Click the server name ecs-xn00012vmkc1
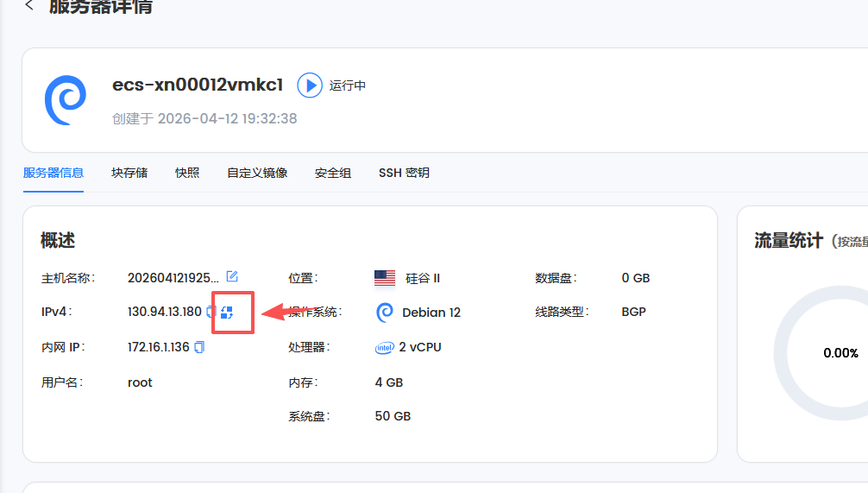The width and height of the screenshot is (868, 493). [x=198, y=85]
